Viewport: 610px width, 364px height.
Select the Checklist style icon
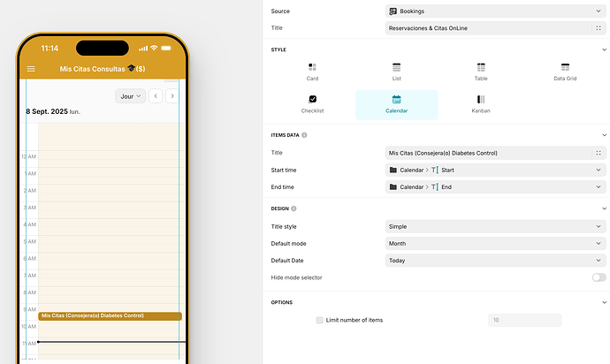[312, 99]
